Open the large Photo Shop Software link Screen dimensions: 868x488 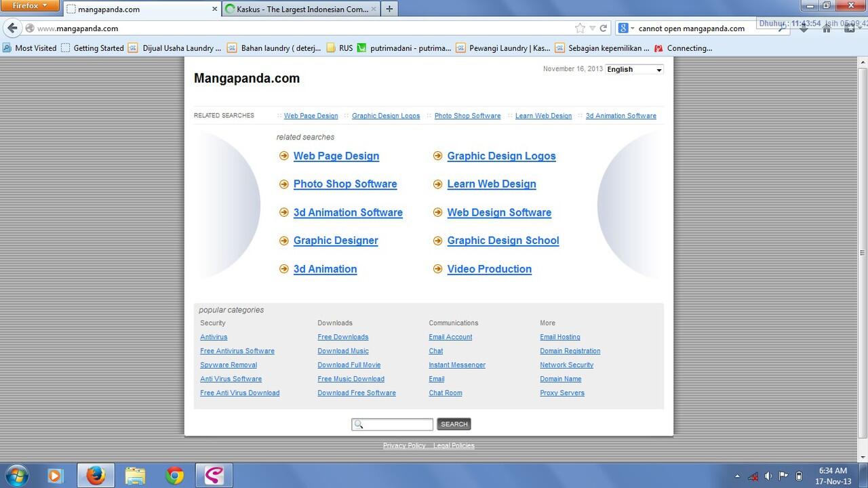coord(345,184)
